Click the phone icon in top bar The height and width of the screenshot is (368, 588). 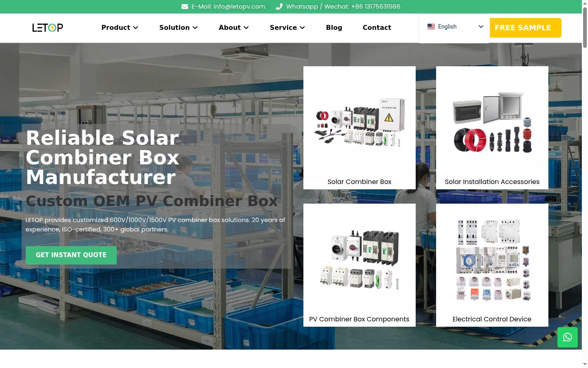pyautogui.click(x=279, y=7)
